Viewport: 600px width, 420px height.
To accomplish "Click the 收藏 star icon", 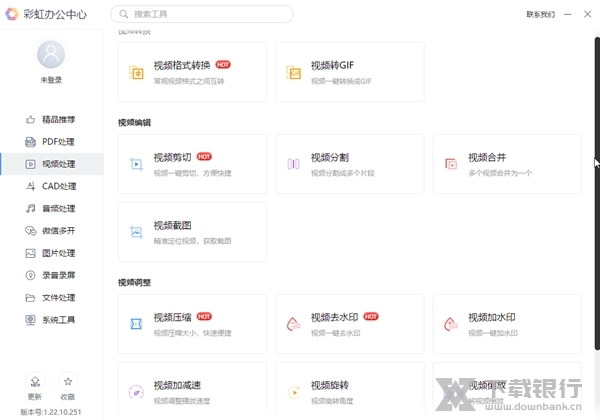I will point(68,381).
